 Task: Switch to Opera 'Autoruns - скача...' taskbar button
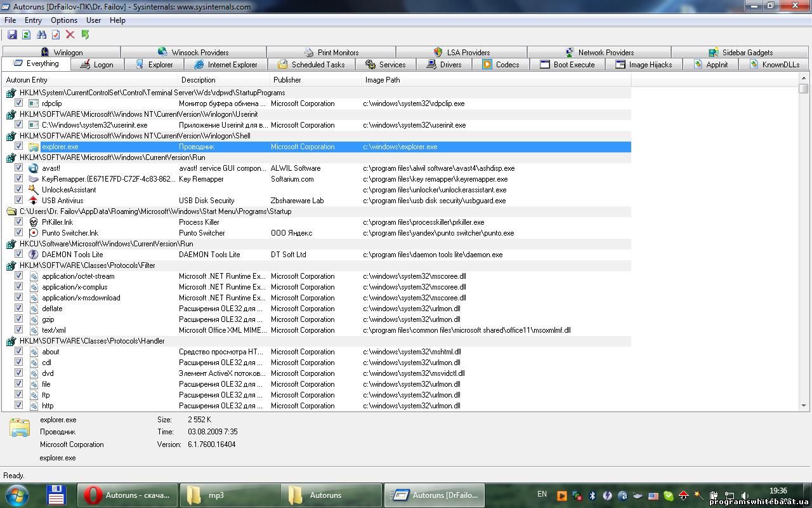pos(127,495)
